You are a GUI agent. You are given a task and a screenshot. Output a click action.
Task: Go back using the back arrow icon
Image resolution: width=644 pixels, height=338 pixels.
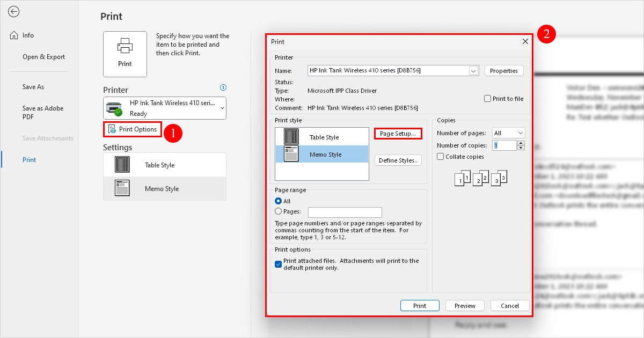[14, 12]
